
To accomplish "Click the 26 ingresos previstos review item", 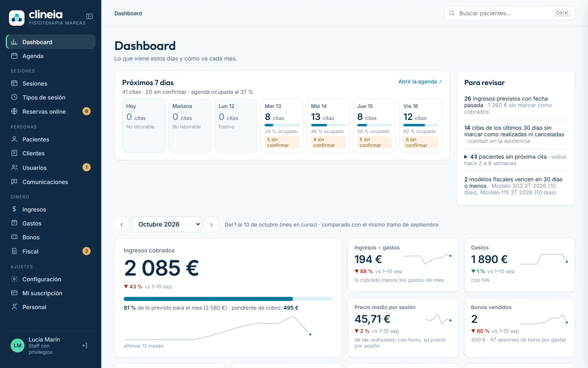I will [515, 105].
